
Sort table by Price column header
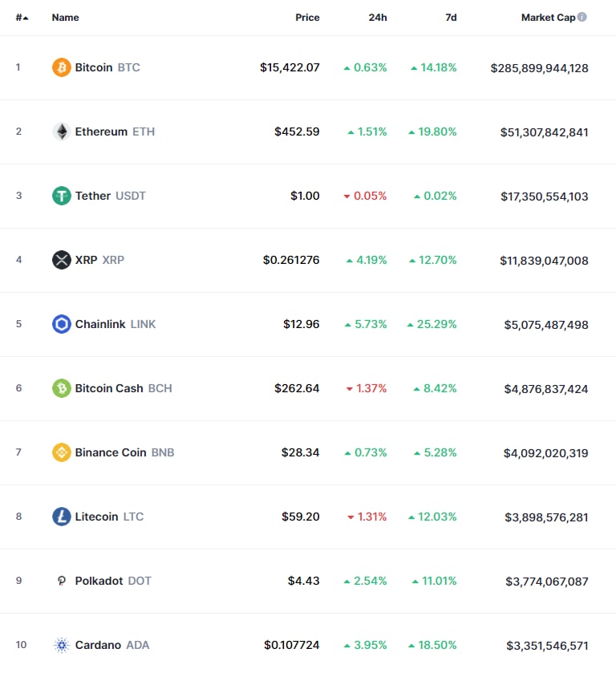coord(307,18)
